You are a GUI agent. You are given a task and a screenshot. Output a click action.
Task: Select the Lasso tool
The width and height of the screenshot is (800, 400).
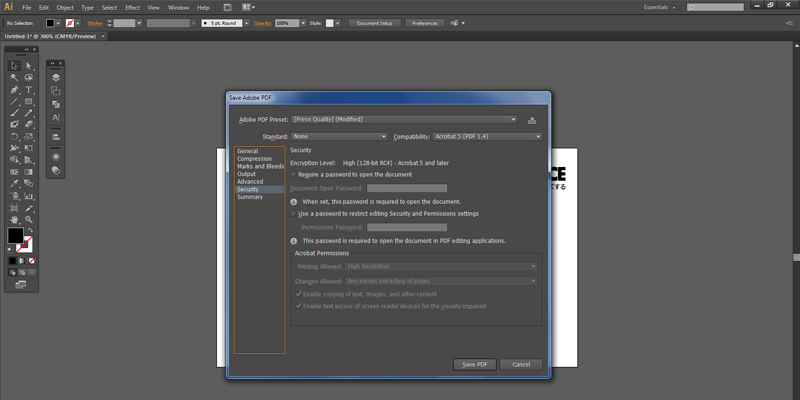(x=29, y=78)
